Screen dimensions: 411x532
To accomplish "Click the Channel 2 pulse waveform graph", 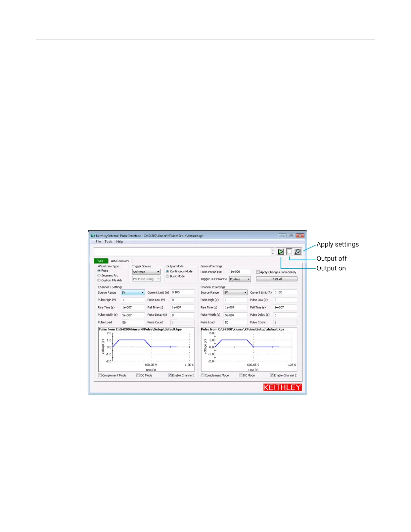I will pyautogui.click(x=249, y=349).
